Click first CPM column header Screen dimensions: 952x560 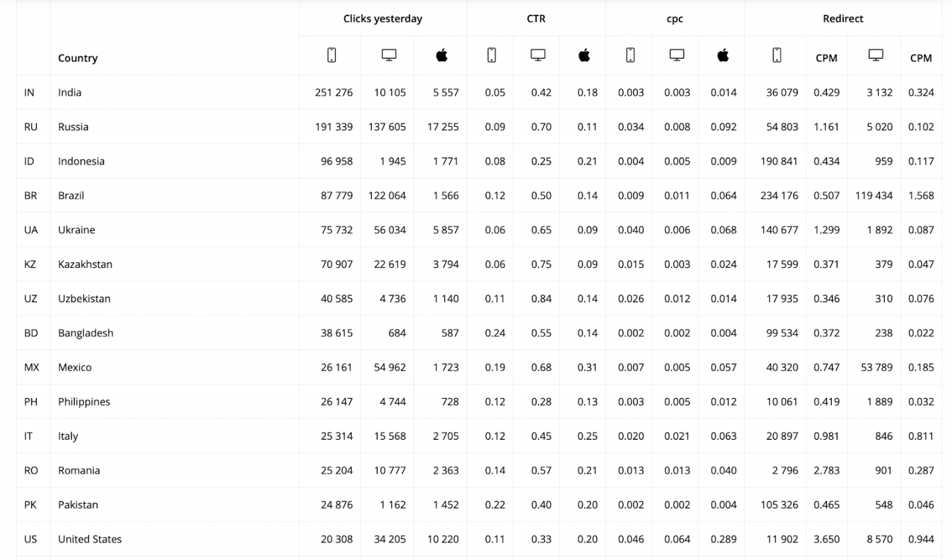click(x=826, y=58)
